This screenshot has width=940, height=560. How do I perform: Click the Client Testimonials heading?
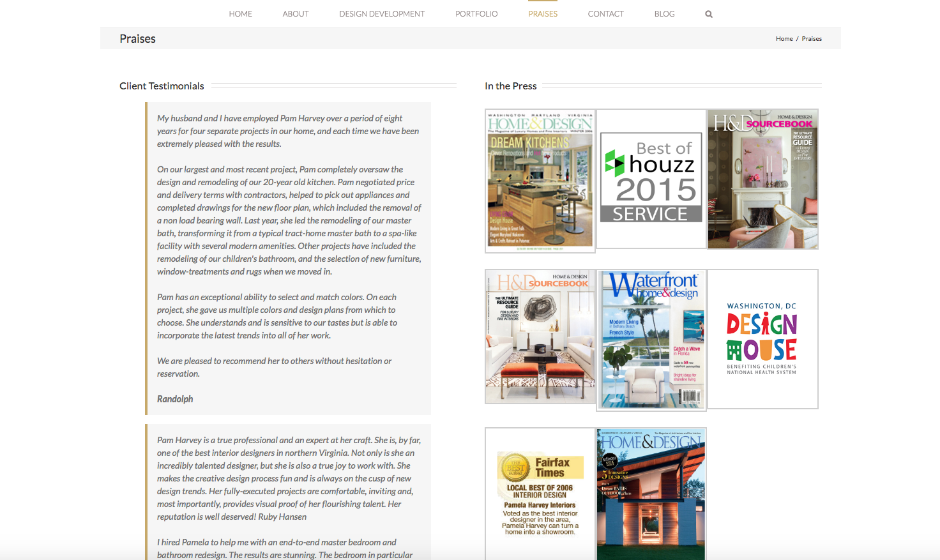coord(162,86)
